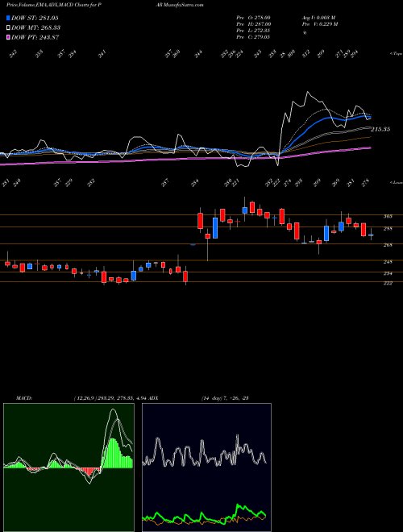Click the 222 price level label

coord(388,283)
